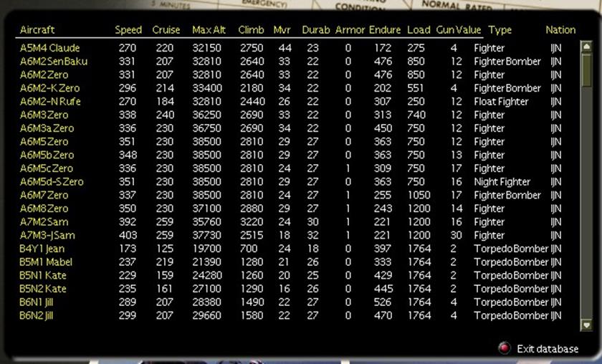
Task: Sort by the Armor column header
Action: pos(350,30)
